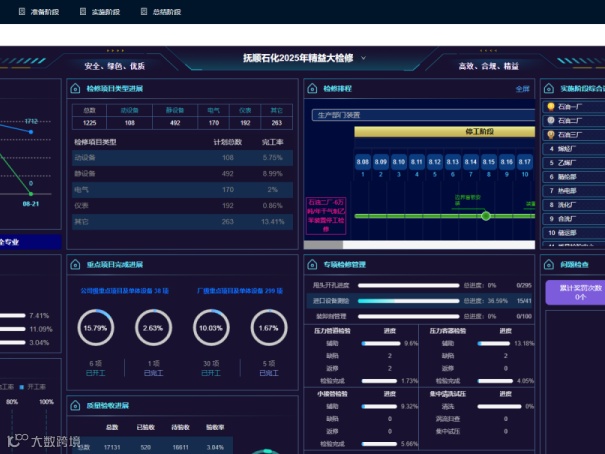The height and width of the screenshot is (454, 605).
Task: Click house icon of 实施阶段综合 ranking panel
Action: click(x=549, y=89)
